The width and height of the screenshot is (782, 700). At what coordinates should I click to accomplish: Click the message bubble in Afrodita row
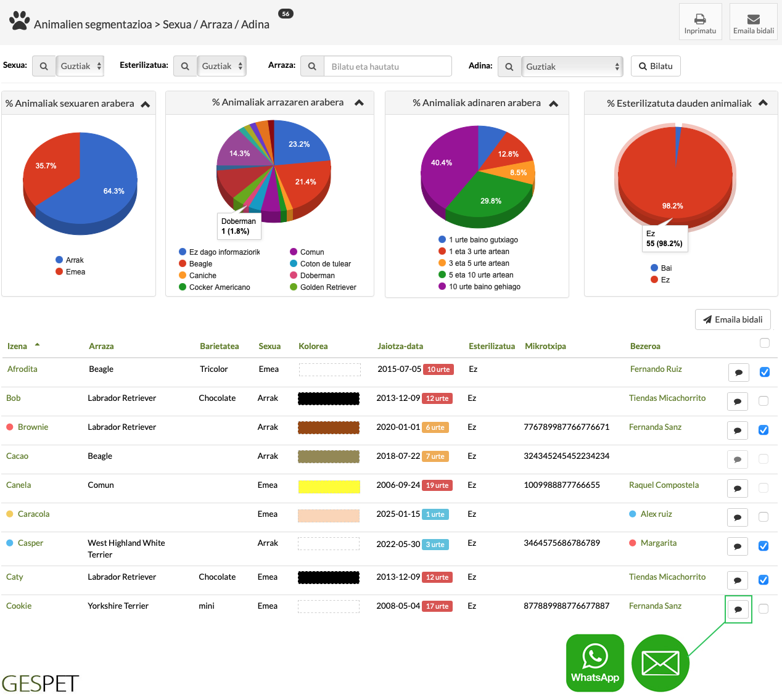[738, 373]
